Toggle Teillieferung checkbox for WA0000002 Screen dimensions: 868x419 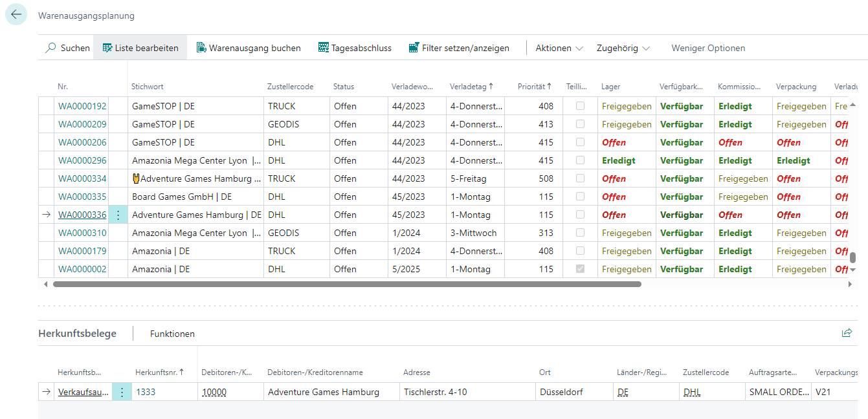580,269
